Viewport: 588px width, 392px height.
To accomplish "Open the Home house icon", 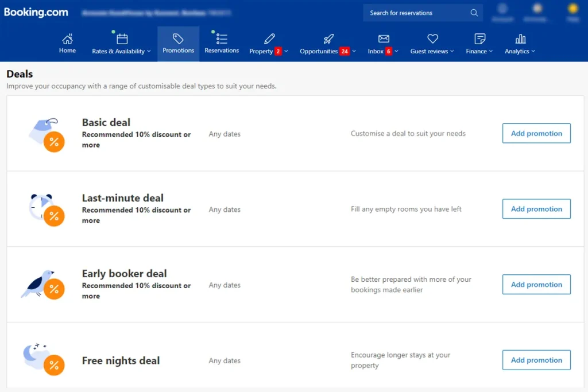I will 68,38.
